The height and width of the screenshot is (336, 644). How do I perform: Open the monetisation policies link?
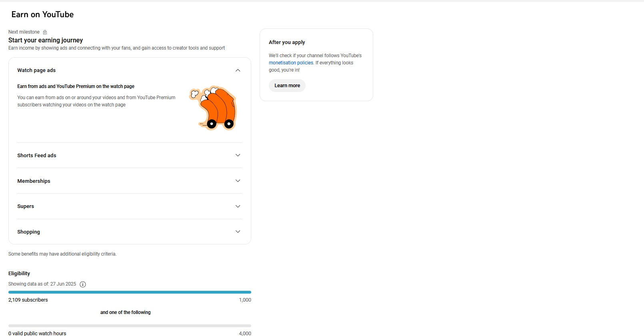[291, 63]
